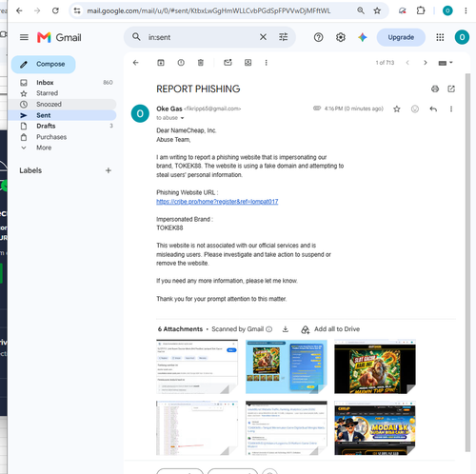Report this email as spam
The width and height of the screenshot is (476, 474).
pyautogui.click(x=181, y=63)
